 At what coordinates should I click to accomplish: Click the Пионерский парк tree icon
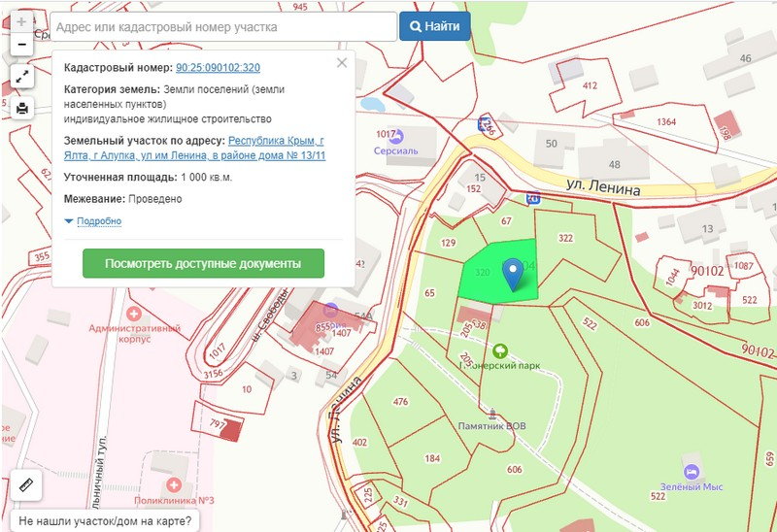(x=500, y=351)
